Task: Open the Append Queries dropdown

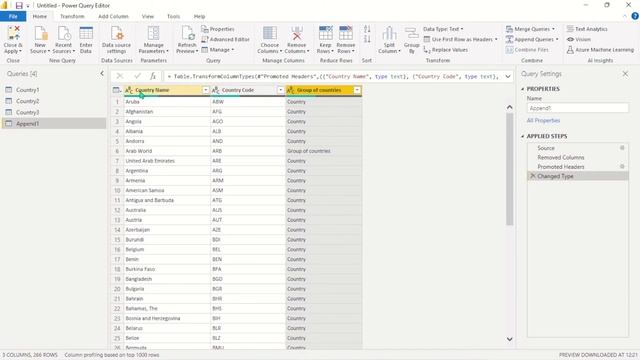Action: pos(532,39)
